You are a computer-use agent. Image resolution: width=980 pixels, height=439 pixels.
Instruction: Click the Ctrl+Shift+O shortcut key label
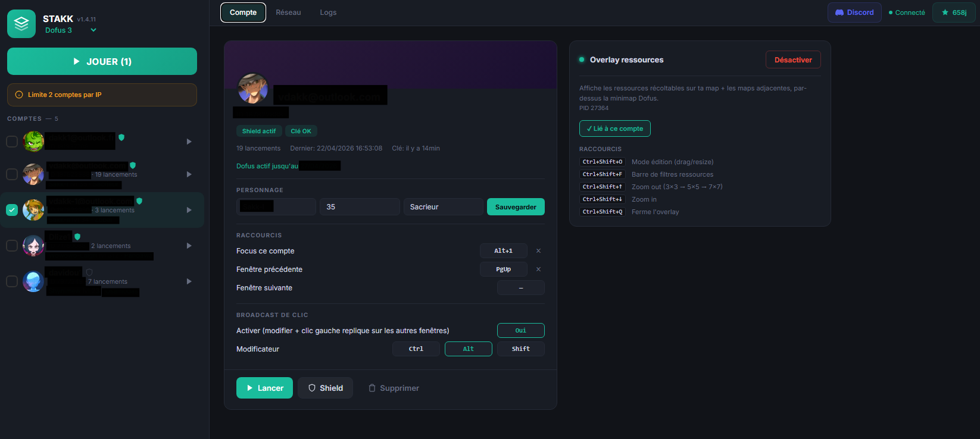coord(603,162)
